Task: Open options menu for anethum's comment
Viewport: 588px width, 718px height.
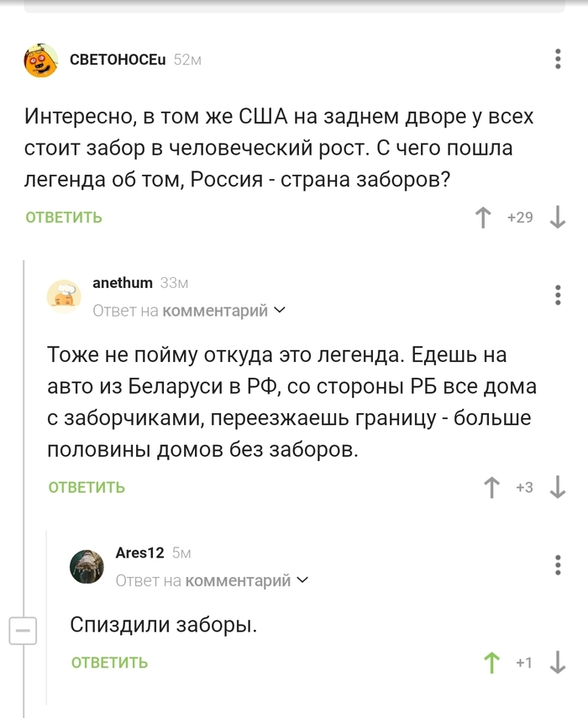Action: pos(556,294)
